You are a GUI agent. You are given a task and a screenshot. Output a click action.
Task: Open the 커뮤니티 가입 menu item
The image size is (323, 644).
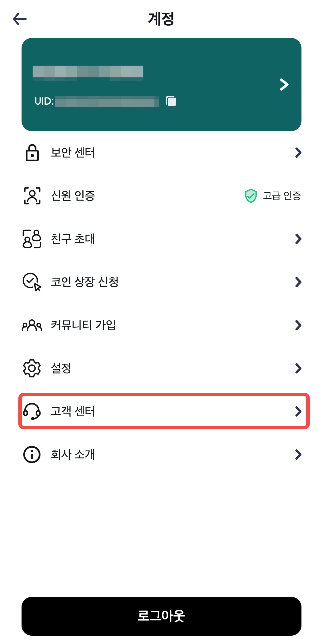click(x=83, y=325)
